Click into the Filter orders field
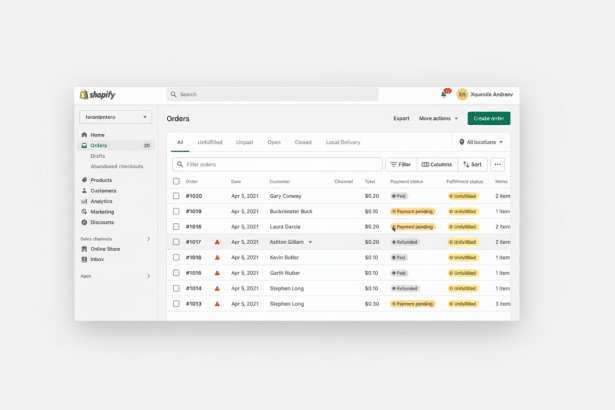The width and height of the screenshot is (615, 410). tap(280, 164)
